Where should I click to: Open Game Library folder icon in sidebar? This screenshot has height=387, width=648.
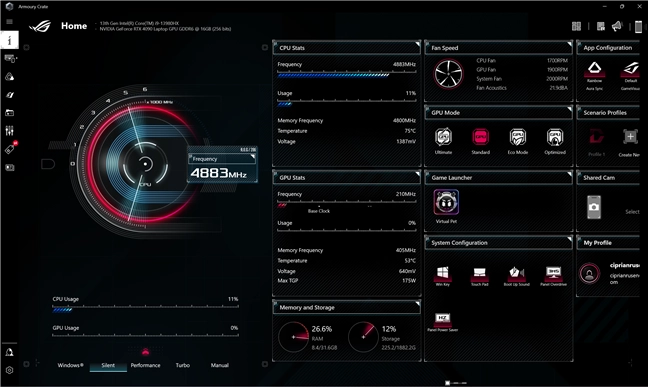(x=10, y=113)
